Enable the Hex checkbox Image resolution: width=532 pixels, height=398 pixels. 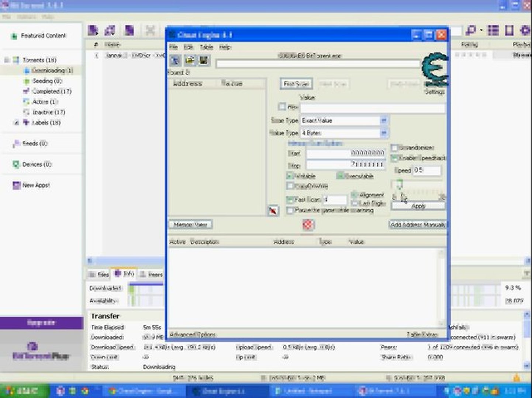coord(282,107)
